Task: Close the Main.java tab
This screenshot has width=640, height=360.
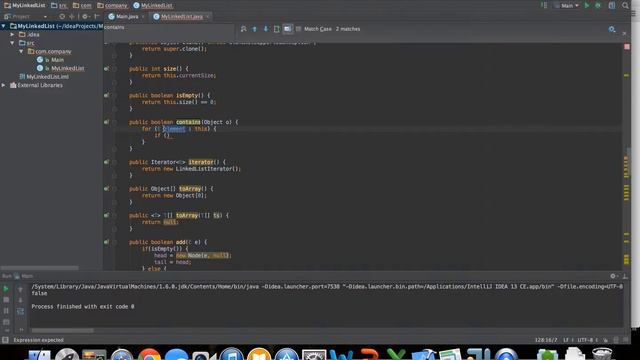Action: tap(143, 17)
